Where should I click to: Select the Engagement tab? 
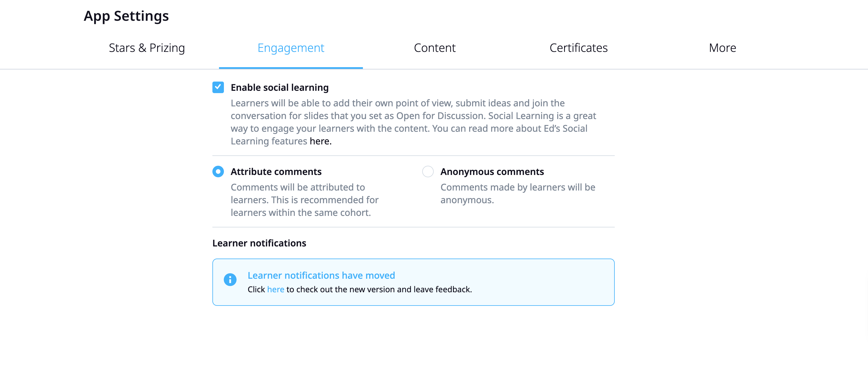pyautogui.click(x=291, y=48)
